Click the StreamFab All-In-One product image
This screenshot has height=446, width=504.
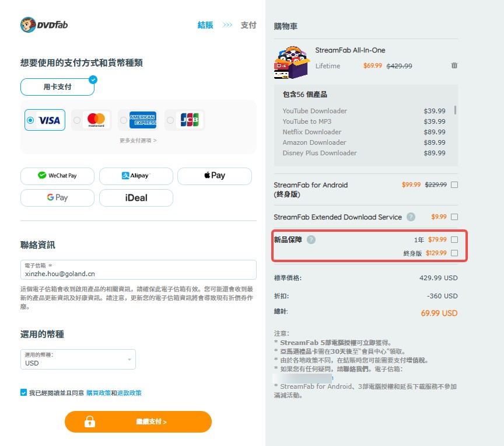(292, 62)
